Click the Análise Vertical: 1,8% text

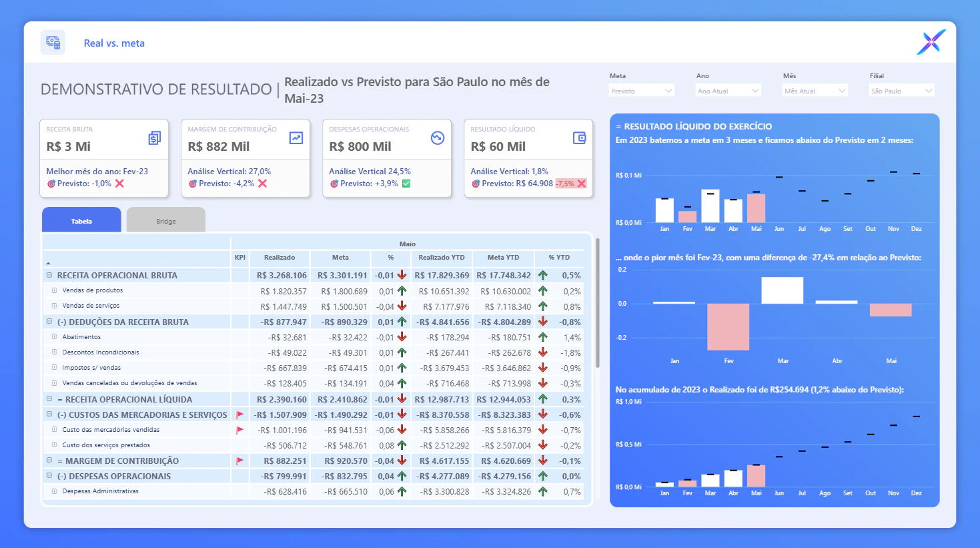click(509, 172)
